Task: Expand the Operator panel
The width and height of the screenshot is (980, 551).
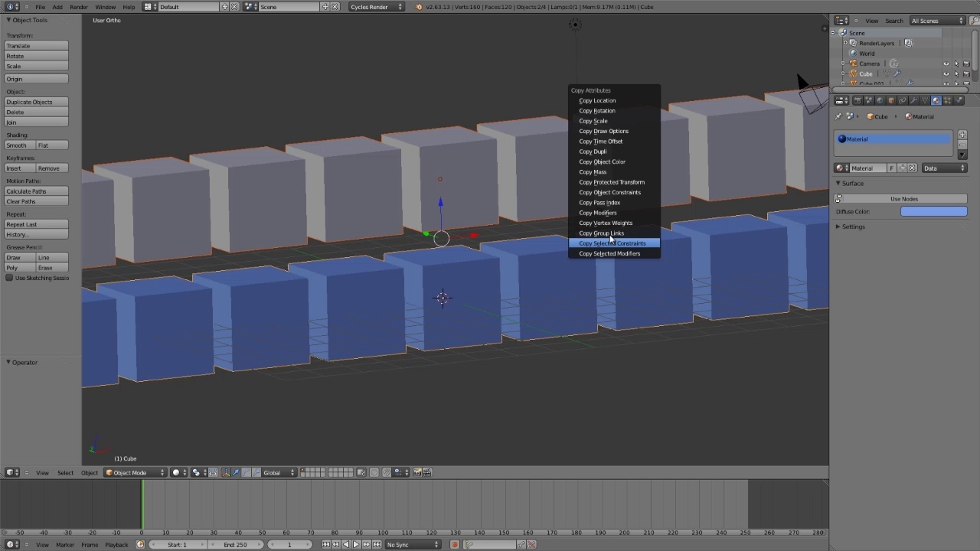Action: click(x=24, y=362)
